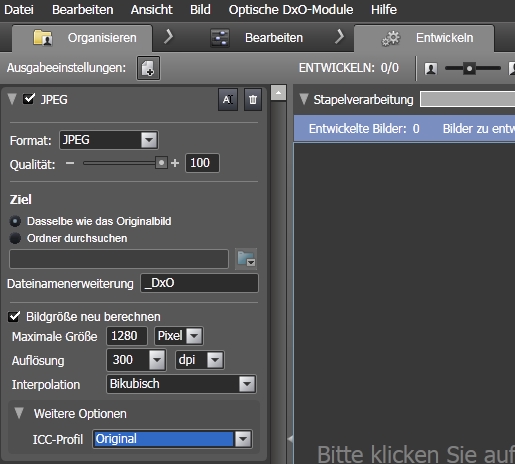Open the Bearbeiten menu

pos(83,10)
